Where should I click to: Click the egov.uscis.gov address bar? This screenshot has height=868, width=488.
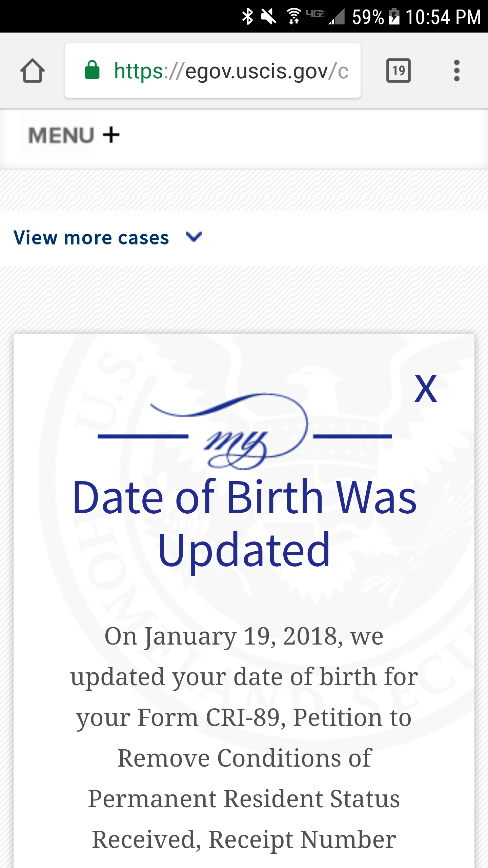click(x=213, y=71)
